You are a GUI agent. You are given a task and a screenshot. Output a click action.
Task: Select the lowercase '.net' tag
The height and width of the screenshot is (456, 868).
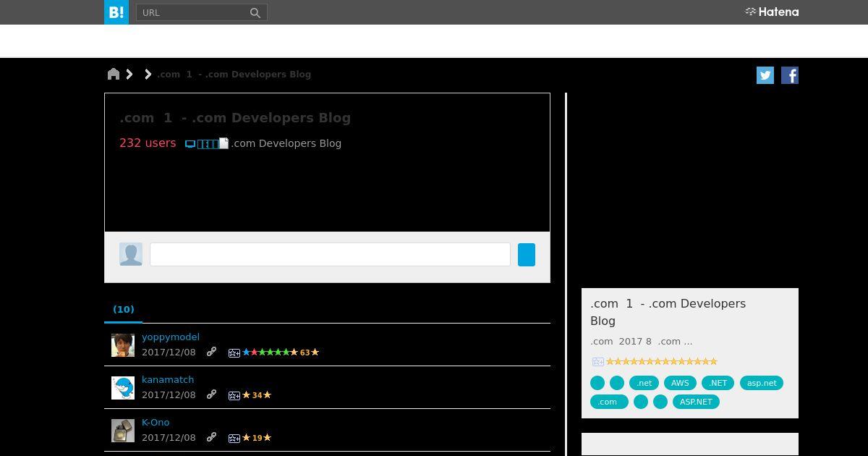pos(644,383)
